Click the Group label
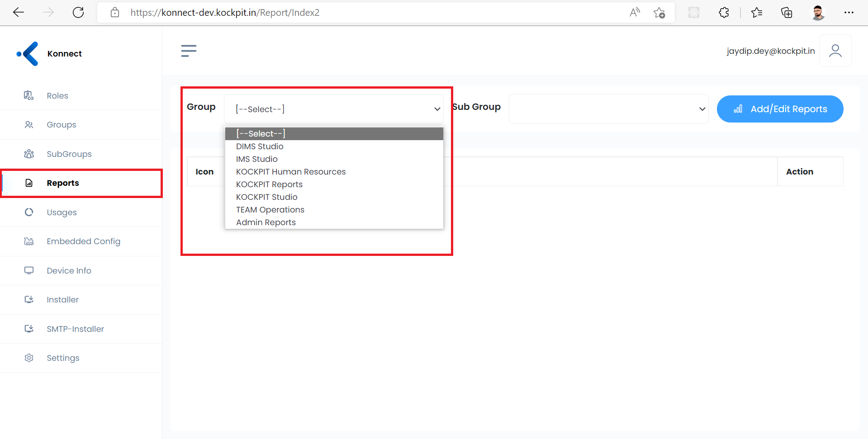868x439 pixels. [201, 107]
